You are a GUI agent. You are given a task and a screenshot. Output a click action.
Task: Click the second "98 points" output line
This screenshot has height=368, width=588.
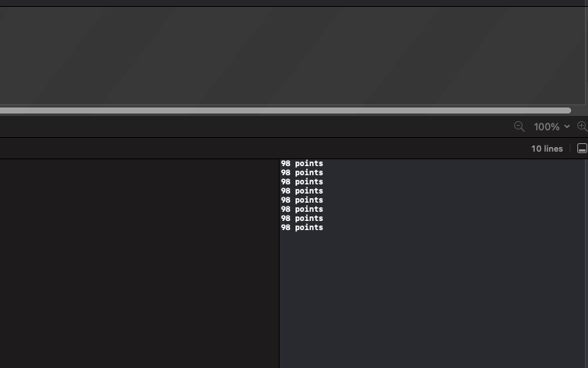302,172
